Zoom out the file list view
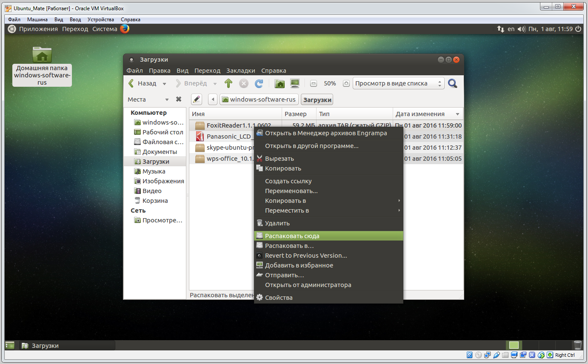Image resolution: width=588 pixels, height=364 pixels. pos(314,83)
